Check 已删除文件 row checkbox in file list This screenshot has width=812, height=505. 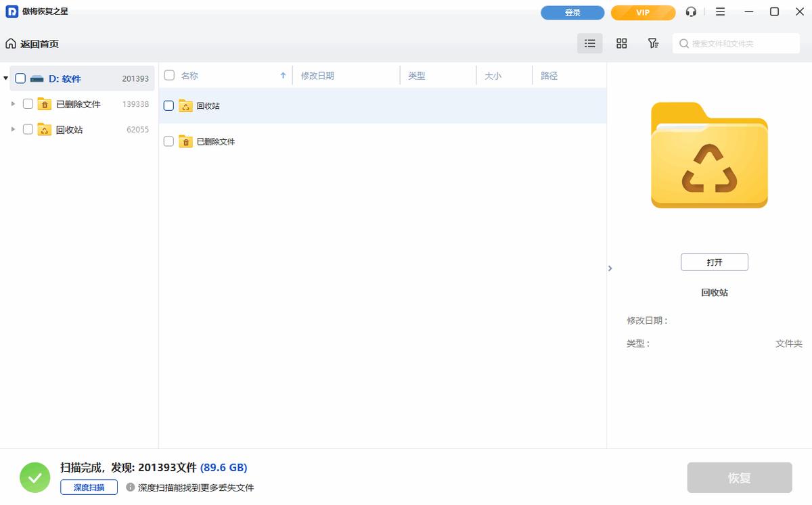click(x=169, y=141)
